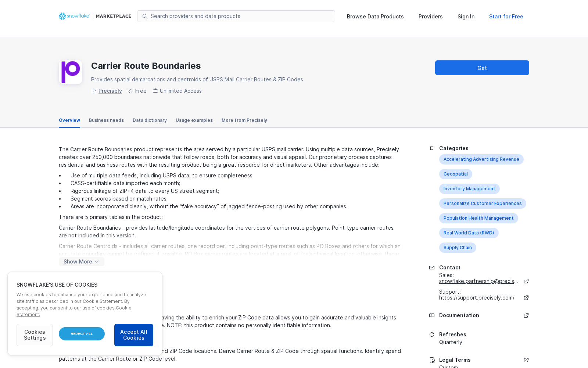Click the "Quarterly" refresh frequency text

pos(451,342)
